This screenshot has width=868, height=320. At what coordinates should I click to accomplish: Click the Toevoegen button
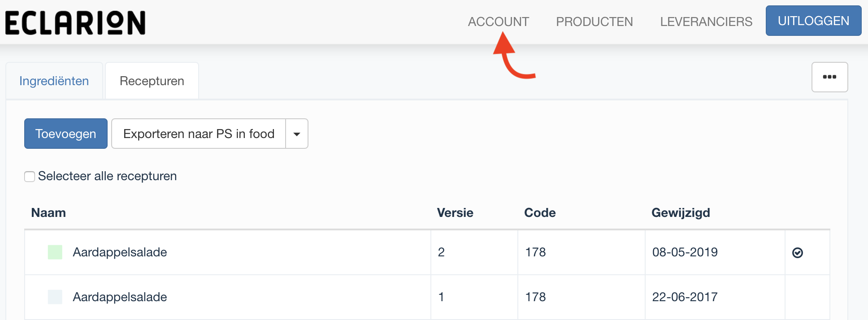click(x=66, y=134)
